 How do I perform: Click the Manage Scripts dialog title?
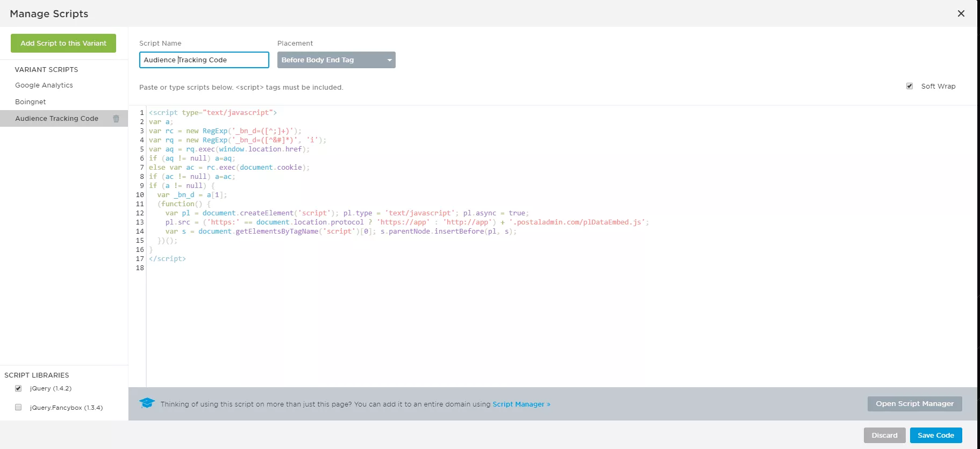49,14
